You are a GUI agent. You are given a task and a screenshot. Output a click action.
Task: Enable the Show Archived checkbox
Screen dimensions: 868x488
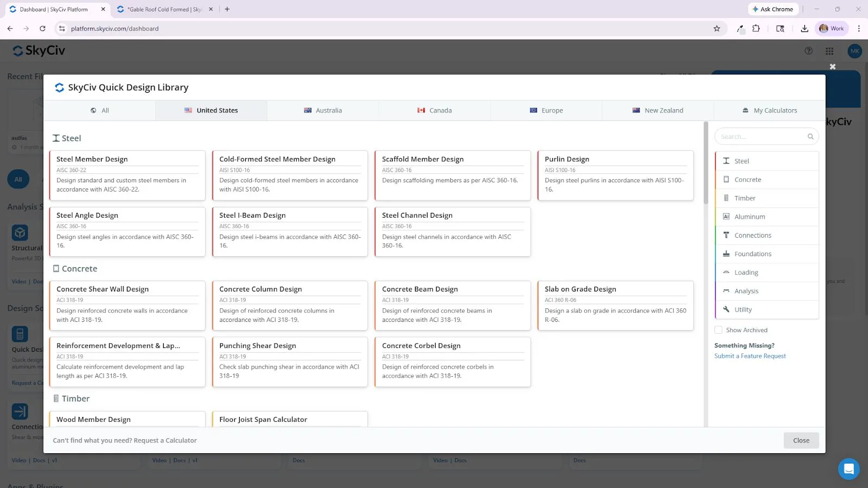(718, 330)
